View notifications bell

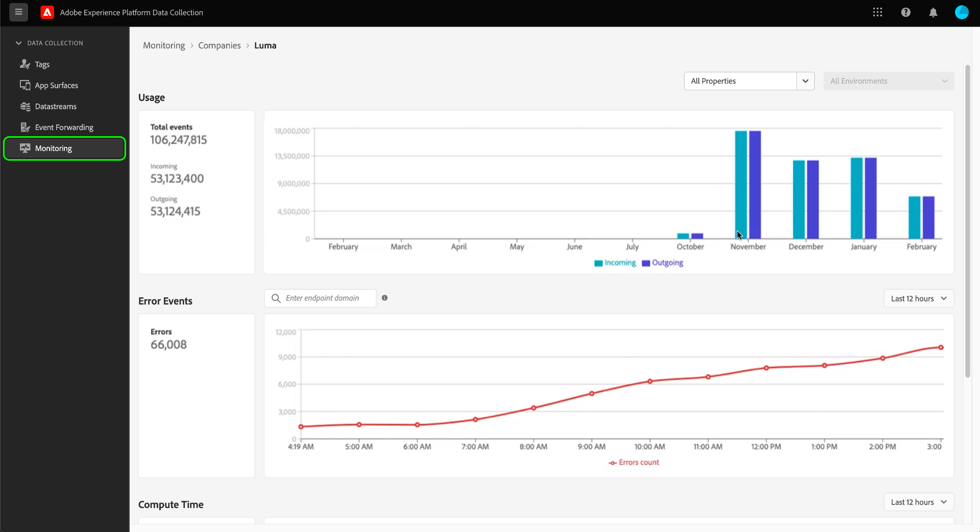tap(933, 12)
